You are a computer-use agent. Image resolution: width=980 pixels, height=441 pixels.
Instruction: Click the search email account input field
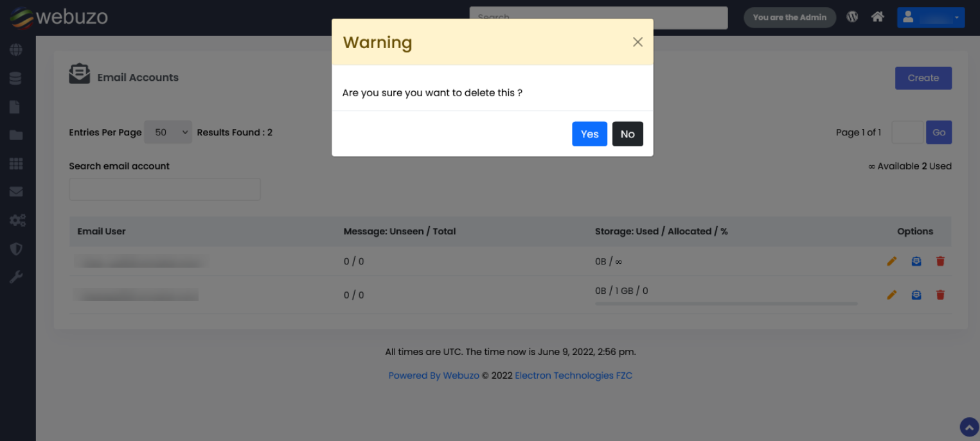pos(165,189)
